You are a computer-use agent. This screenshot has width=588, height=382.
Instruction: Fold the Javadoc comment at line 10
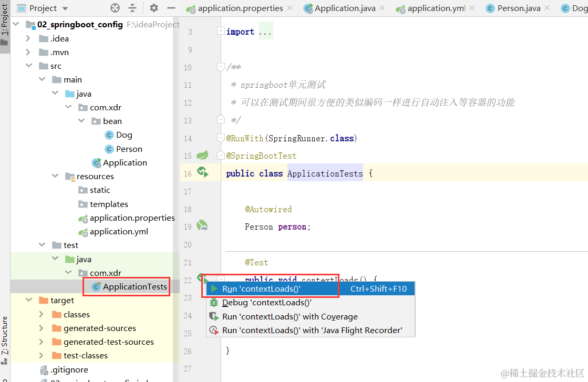click(x=221, y=67)
